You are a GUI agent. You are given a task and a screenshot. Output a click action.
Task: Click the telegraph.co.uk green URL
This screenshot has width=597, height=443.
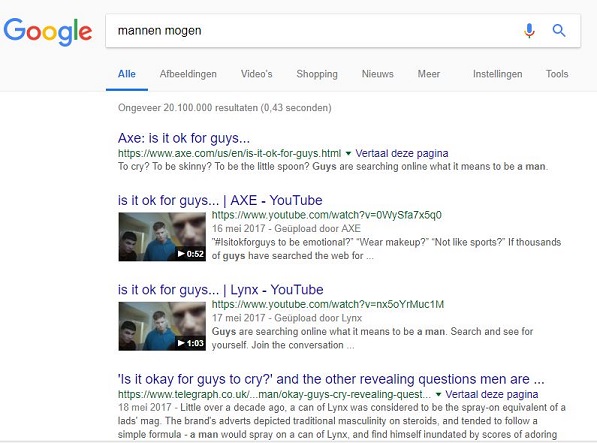275,394
